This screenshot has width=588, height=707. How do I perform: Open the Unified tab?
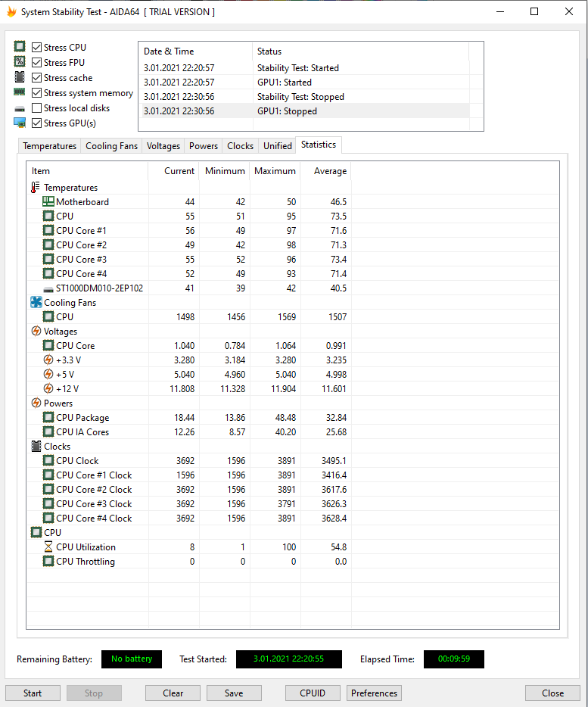point(277,146)
